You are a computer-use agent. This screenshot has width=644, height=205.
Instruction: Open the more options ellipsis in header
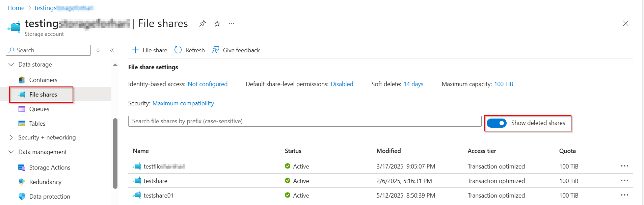point(232,23)
